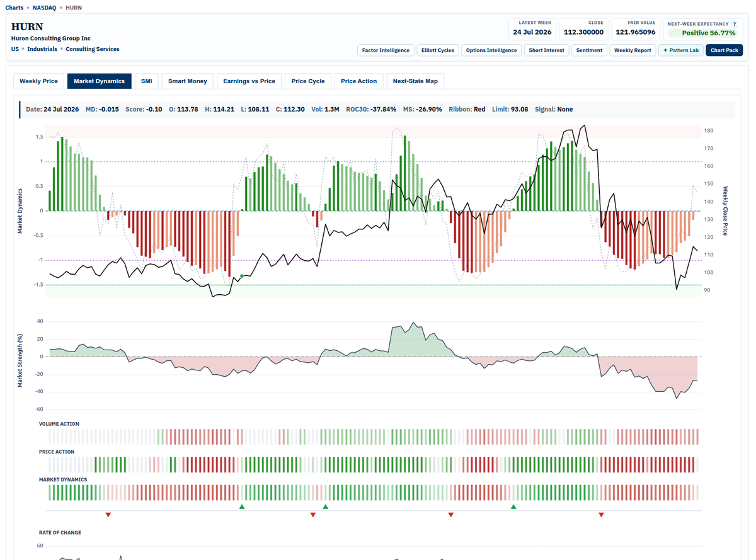Screen dimensions: 756x560
Task: Click the Fair Value 121.965096 figure
Action: 636,32
